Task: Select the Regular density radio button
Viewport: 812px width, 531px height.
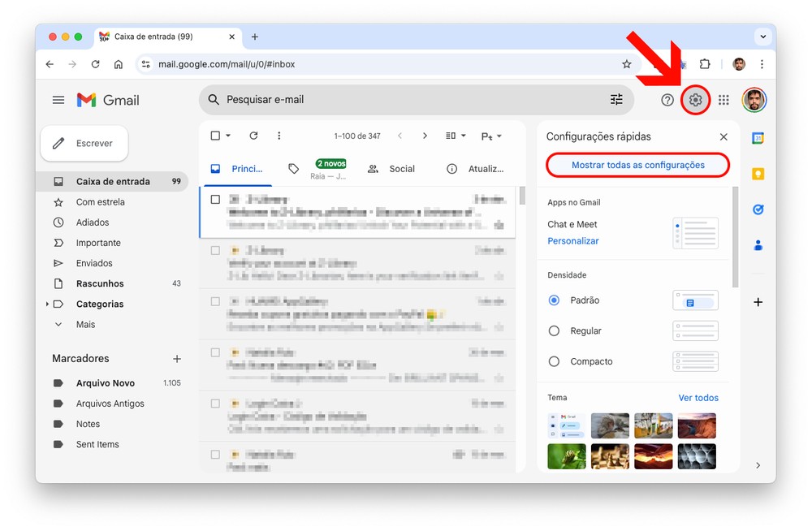Action: point(554,330)
